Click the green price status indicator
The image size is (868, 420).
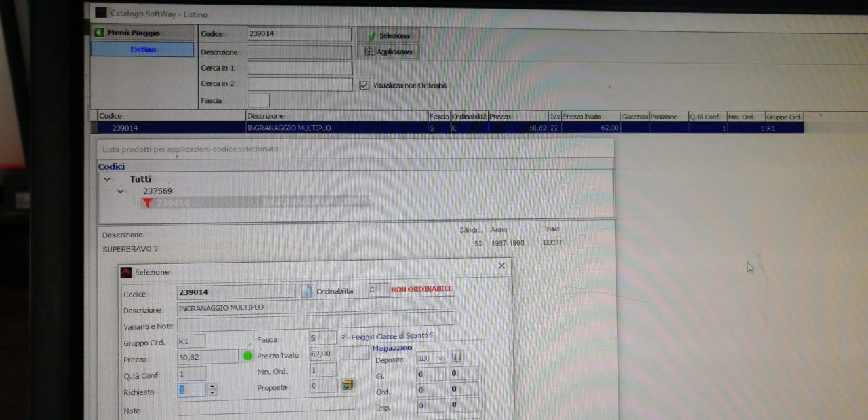[x=248, y=356]
